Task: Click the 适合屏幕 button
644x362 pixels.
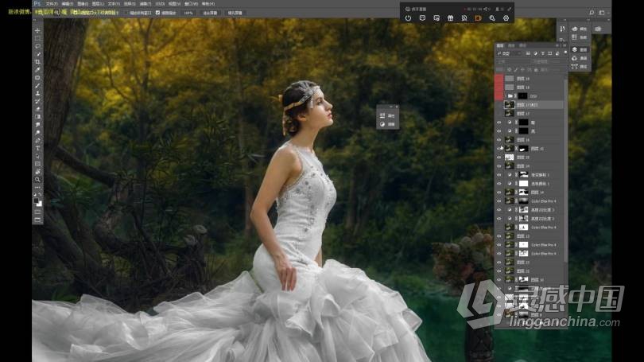Action: 210,13
